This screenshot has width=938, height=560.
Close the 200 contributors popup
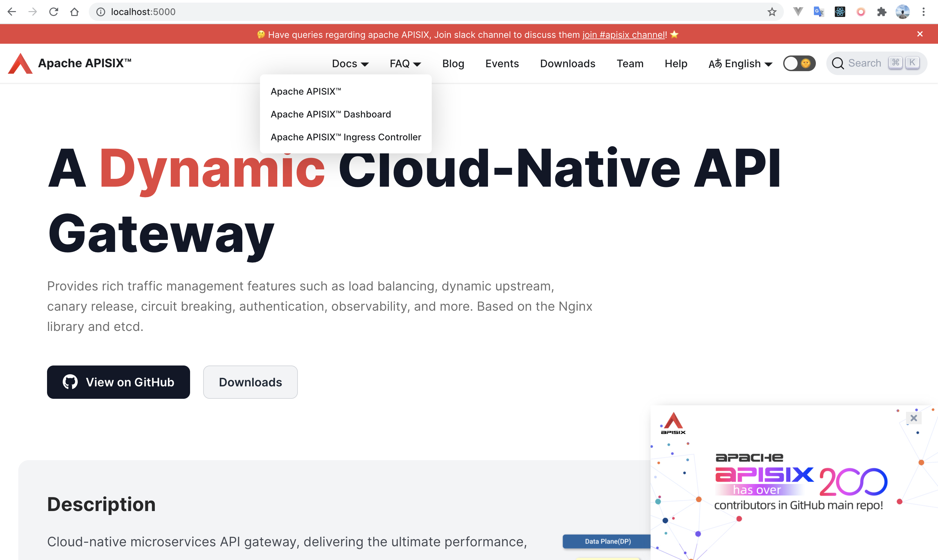(x=914, y=418)
